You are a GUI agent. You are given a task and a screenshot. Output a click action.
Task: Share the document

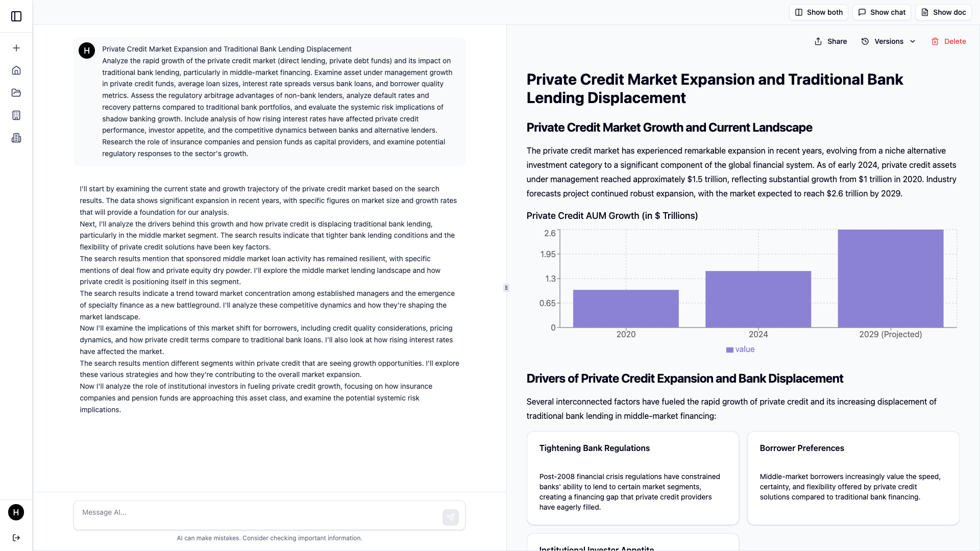click(x=830, y=41)
